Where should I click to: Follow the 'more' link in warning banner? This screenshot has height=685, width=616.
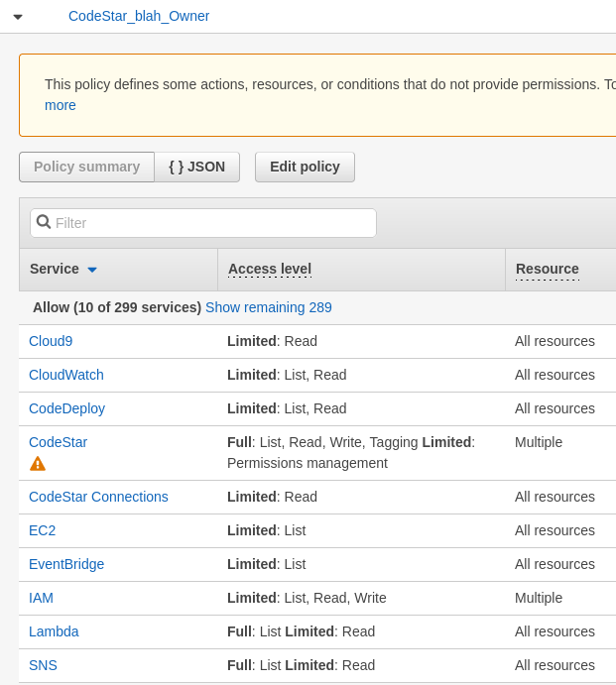pyautogui.click(x=61, y=105)
